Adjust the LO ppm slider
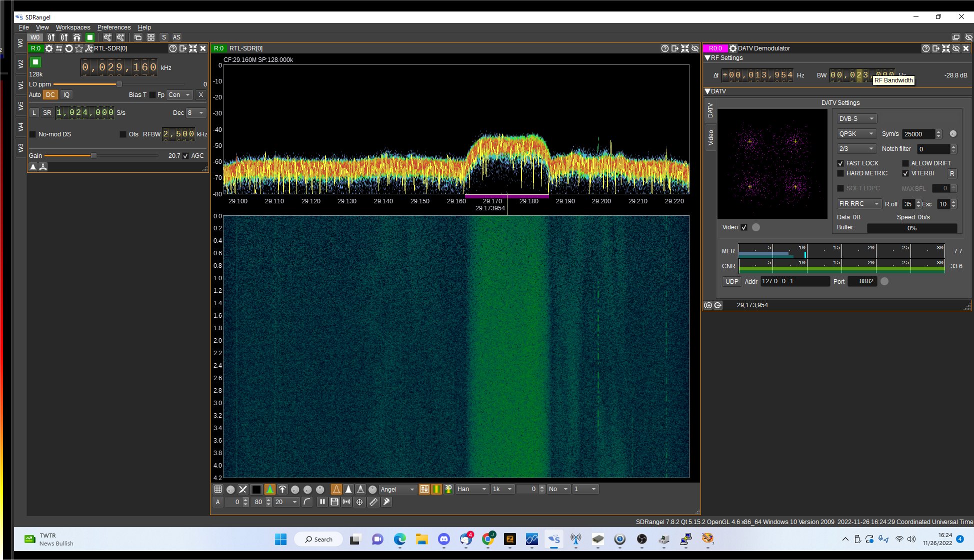 [x=119, y=84]
